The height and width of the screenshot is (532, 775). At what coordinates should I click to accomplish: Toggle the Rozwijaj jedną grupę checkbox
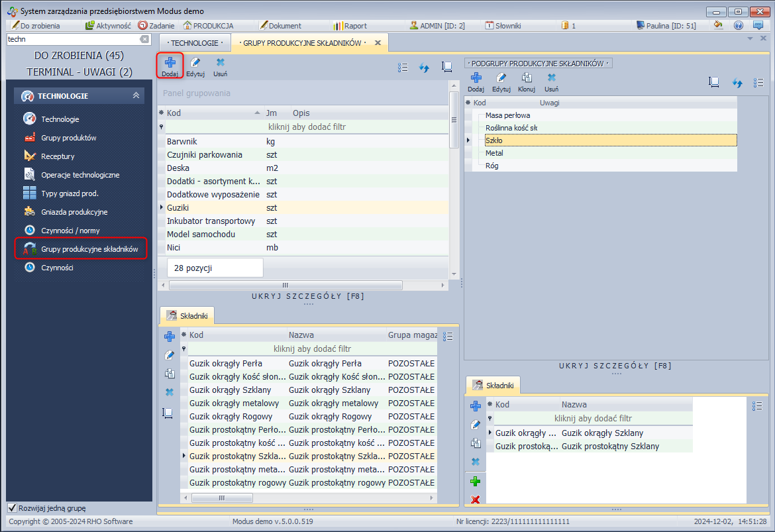(x=12, y=508)
